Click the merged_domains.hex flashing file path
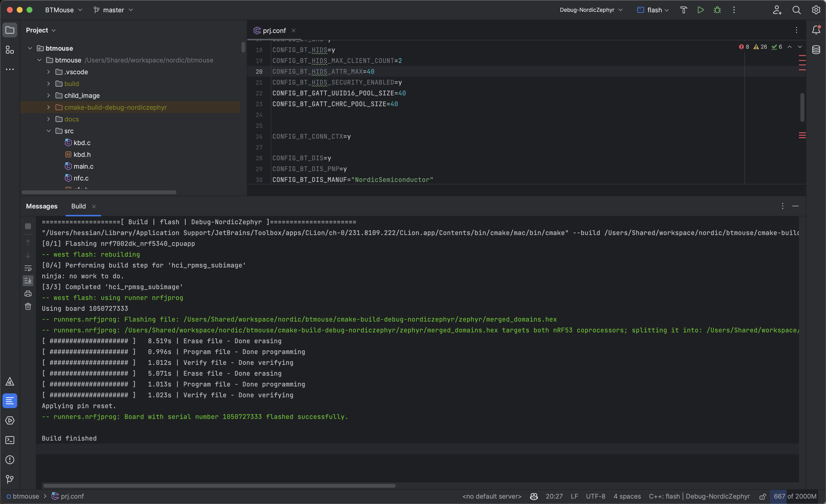Screen dimensions: 826x504 pyautogui.click(x=370, y=320)
